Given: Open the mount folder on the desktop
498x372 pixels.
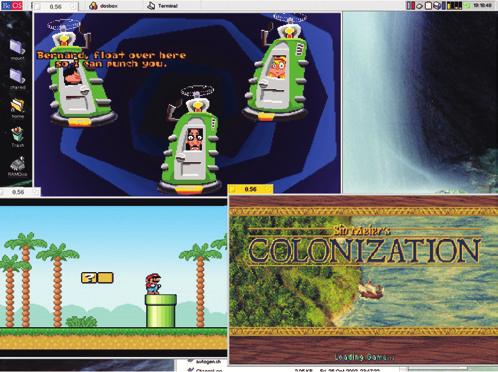Looking at the screenshot, I should tap(17, 50).
